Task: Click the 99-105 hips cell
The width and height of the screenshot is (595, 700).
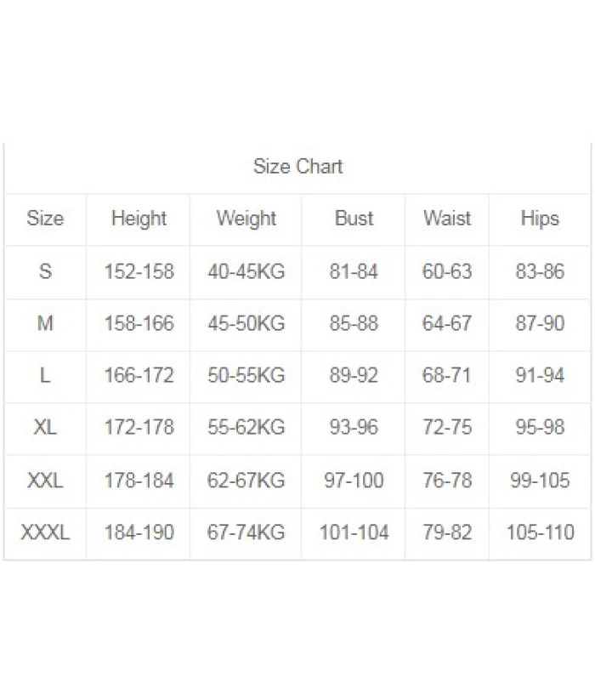Action: pyautogui.click(x=540, y=481)
